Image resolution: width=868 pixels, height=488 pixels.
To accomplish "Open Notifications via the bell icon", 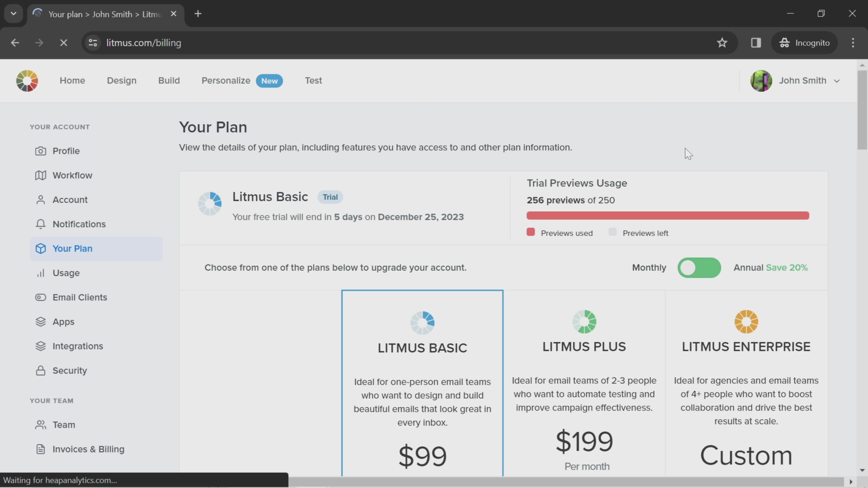I will pyautogui.click(x=40, y=224).
